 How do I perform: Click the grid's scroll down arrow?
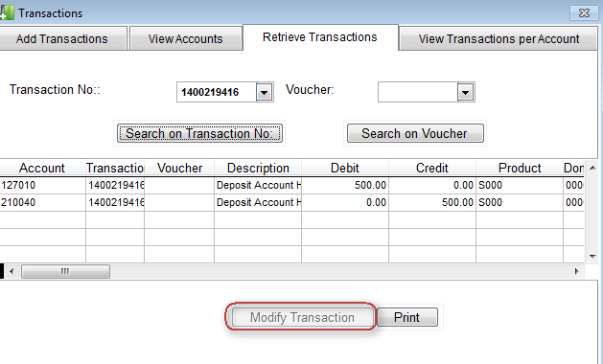pyautogui.click(x=592, y=257)
